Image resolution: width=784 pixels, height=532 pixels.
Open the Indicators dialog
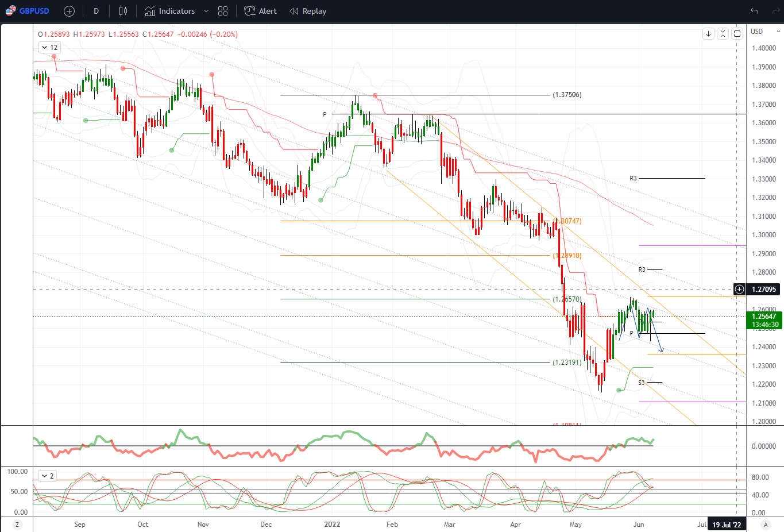click(170, 11)
